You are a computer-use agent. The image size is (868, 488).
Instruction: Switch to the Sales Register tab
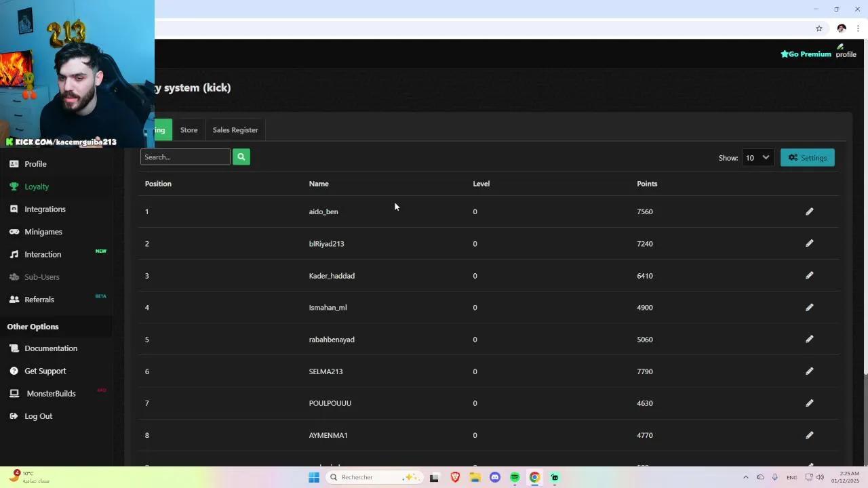pos(235,130)
